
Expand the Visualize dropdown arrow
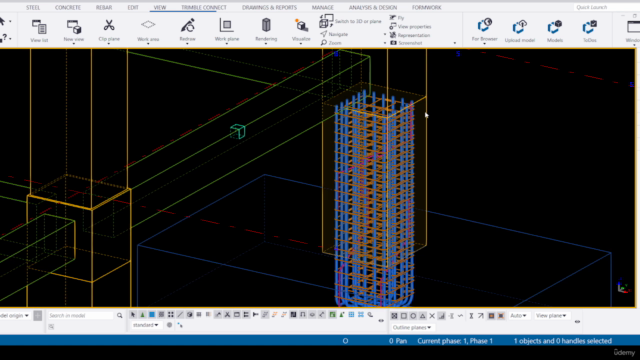(301, 43)
